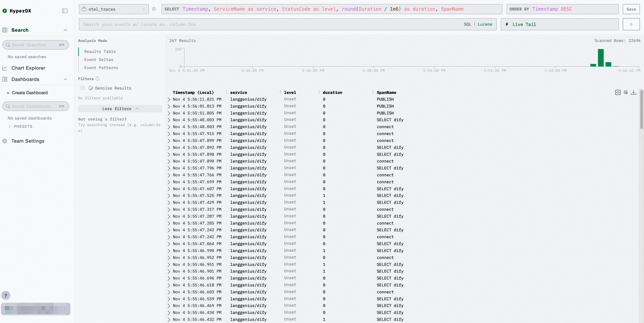
Task: Open the otel_traces source dropdown
Action: point(114,9)
